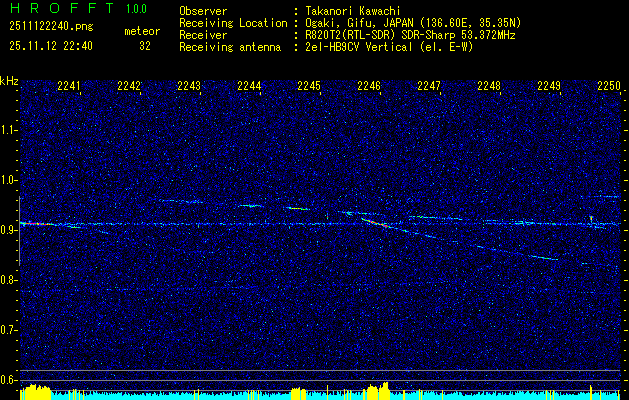Select observer name Takanori Kawachi
The height and width of the screenshot is (400, 629).
click(352, 11)
